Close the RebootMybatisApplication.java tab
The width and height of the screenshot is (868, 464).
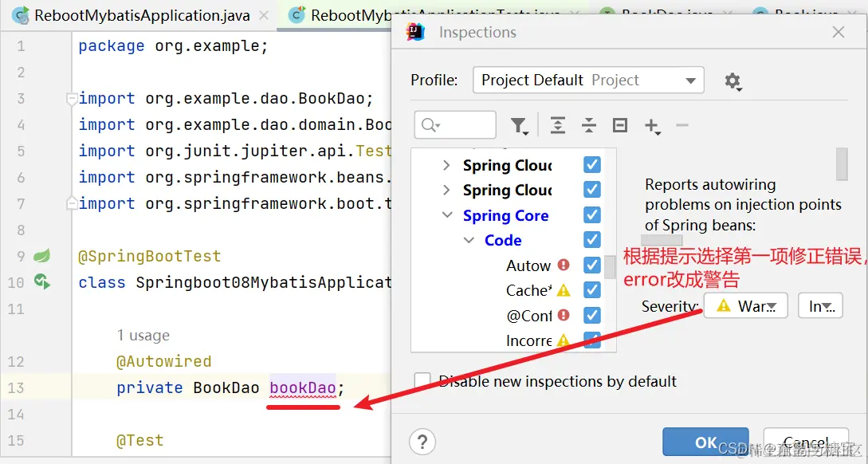(x=264, y=15)
